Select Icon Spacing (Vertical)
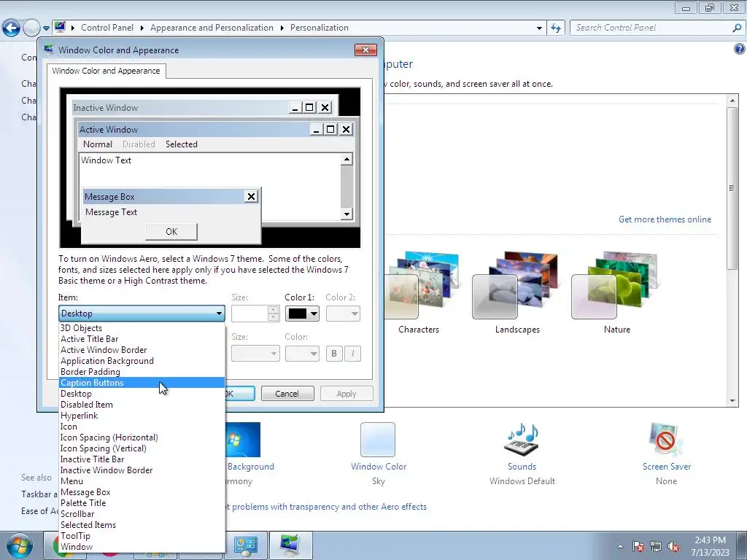The height and width of the screenshot is (560, 747). pyautogui.click(x=142, y=448)
